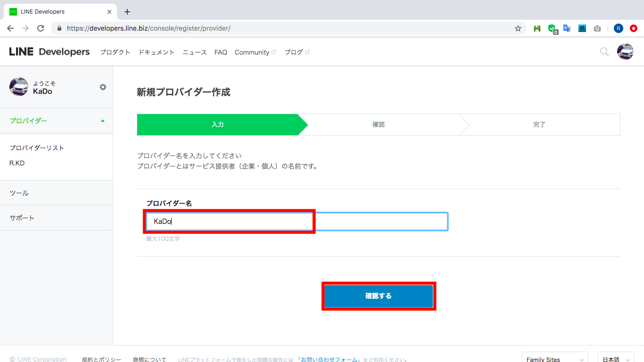The height and width of the screenshot is (362, 644).
Task: Open プロバイダーリスト in the sidebar
Action: click(37, 148)
